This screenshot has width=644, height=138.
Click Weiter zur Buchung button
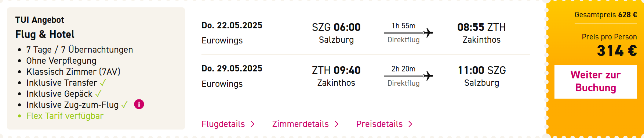click(x=596, y=82)
